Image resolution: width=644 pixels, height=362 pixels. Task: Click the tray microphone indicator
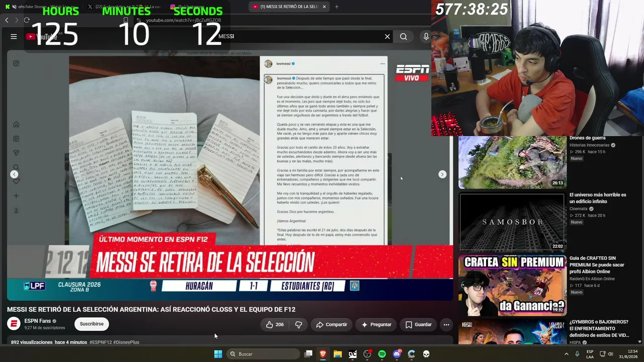(578, 354)
